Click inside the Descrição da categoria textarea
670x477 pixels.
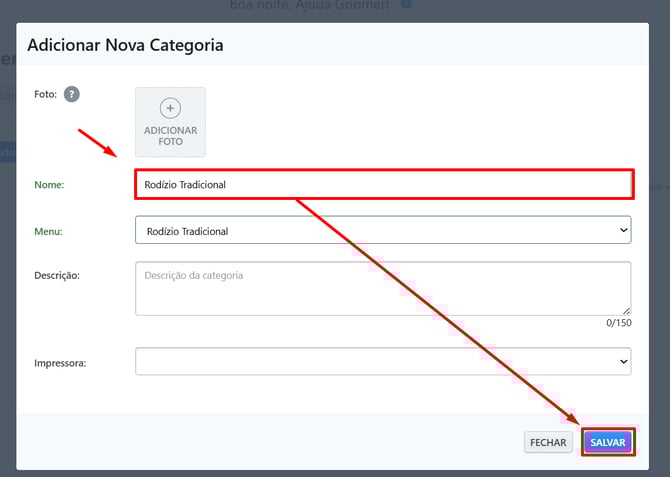click(x=383, y=288)
